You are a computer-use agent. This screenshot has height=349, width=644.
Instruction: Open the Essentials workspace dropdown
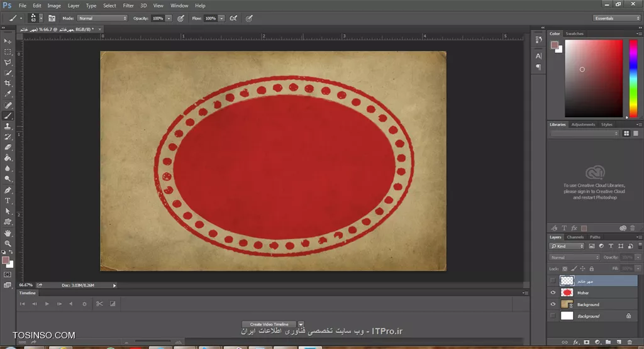616,18
